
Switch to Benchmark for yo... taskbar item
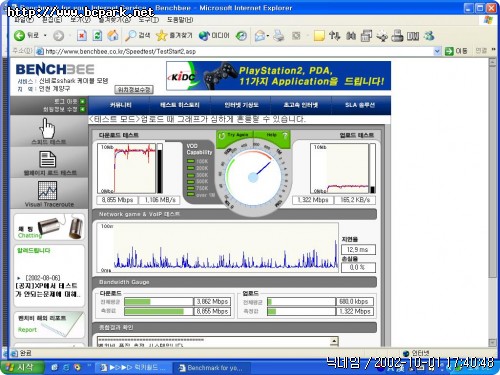pos(211,368)
